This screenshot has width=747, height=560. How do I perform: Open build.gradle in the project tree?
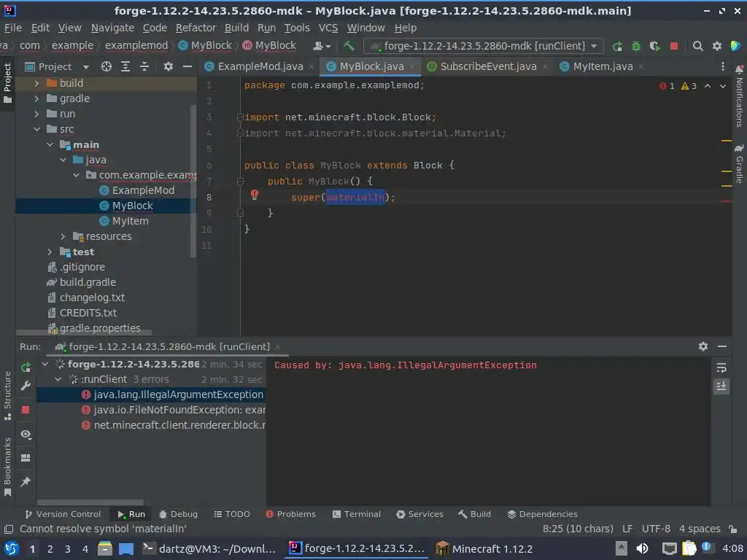[x=88, y=282]
